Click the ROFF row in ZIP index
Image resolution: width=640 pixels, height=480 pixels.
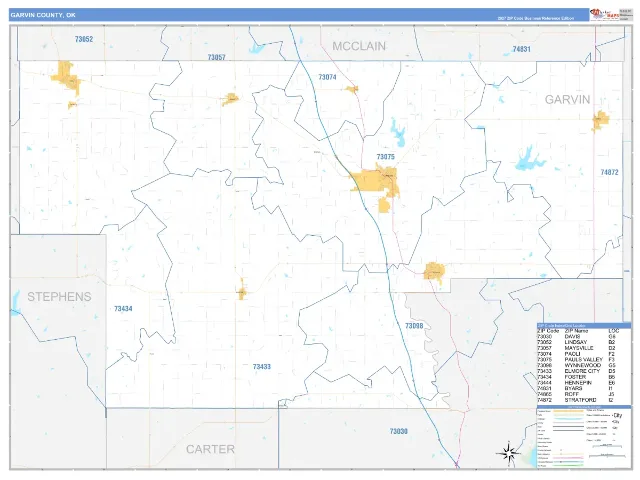(x=578, y=394)
